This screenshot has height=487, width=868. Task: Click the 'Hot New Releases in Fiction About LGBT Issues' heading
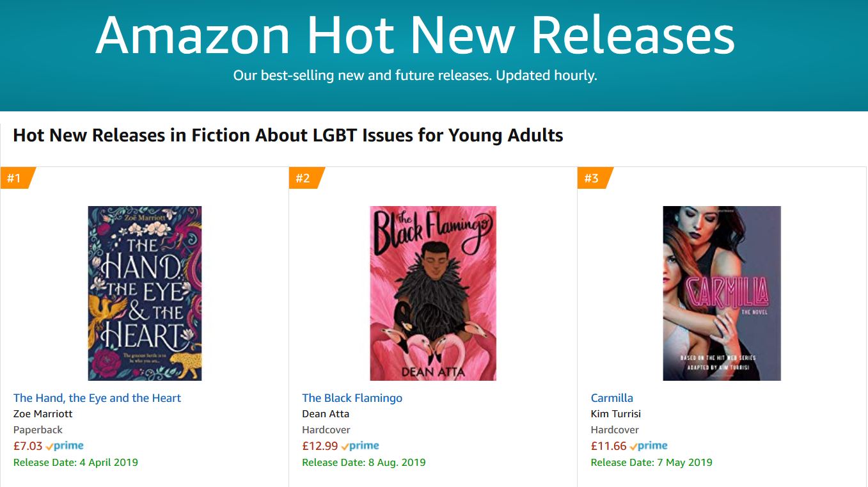tap(288, 136)
